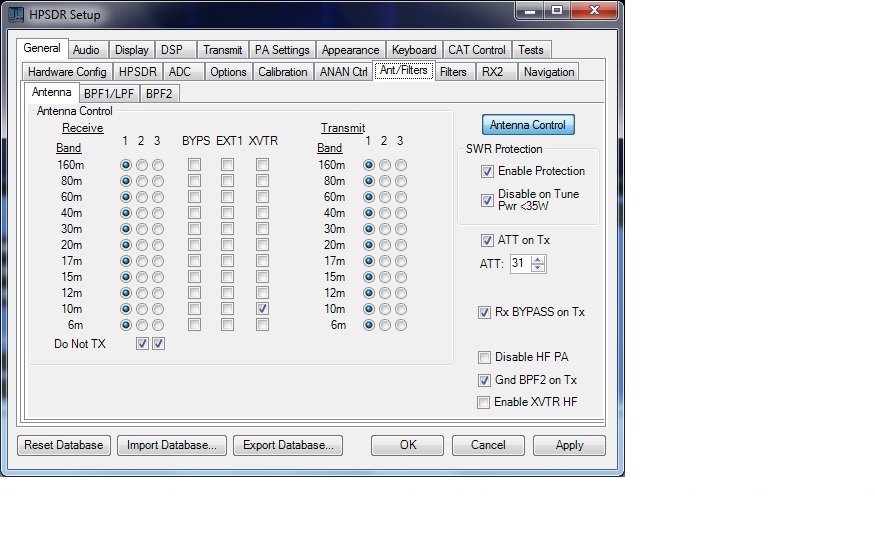The height and width of the screenshot is (540, 875).
Task: Check Disable HF PA
Action: point(484,357)
